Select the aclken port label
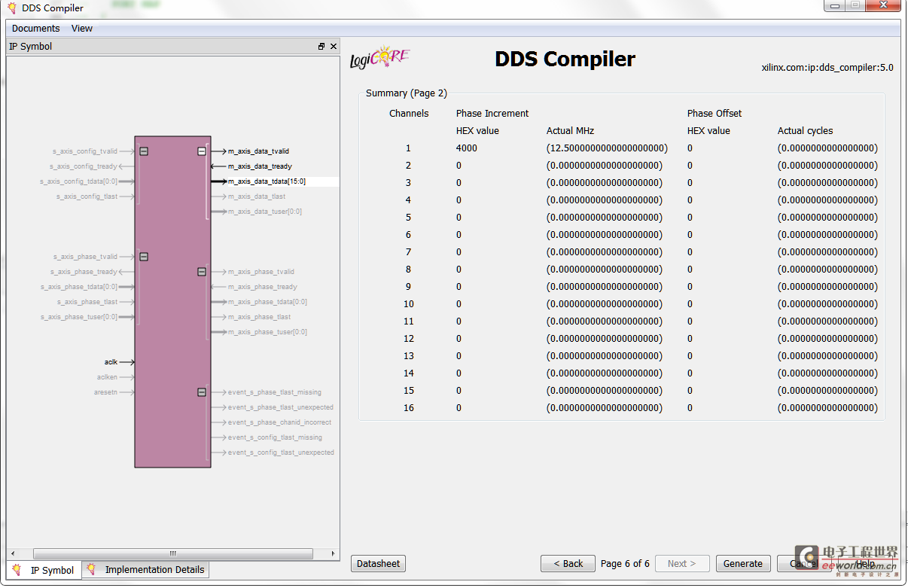The height and width of the screenshot is (588, 908). tap(107, 377)
